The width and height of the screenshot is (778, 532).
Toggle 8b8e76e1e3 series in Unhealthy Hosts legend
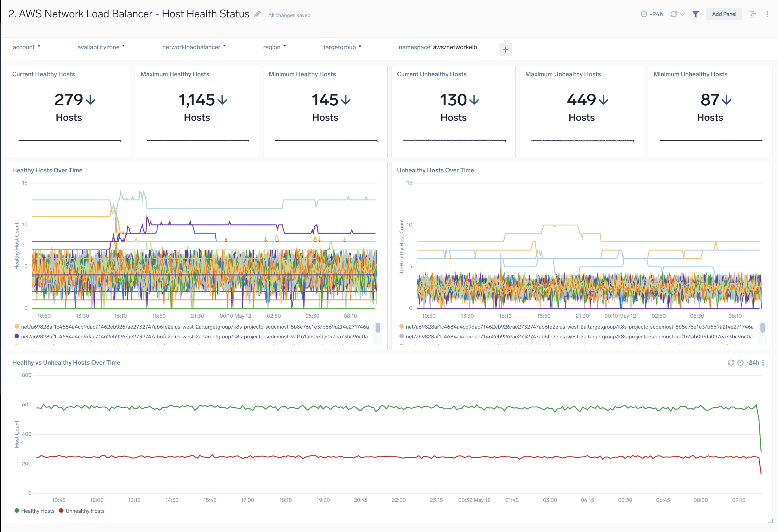tap(576, 327)
